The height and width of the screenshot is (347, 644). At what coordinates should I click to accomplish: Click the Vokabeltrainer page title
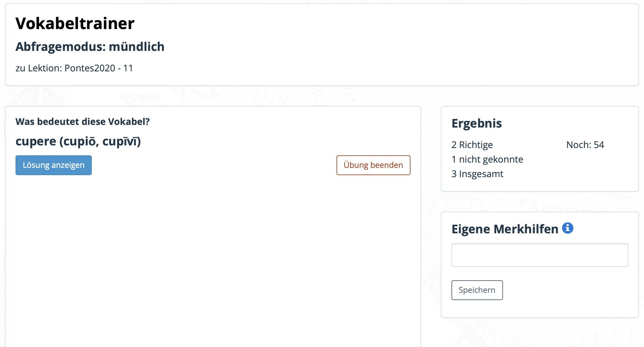pyautogui.click(x=75, y=23)
